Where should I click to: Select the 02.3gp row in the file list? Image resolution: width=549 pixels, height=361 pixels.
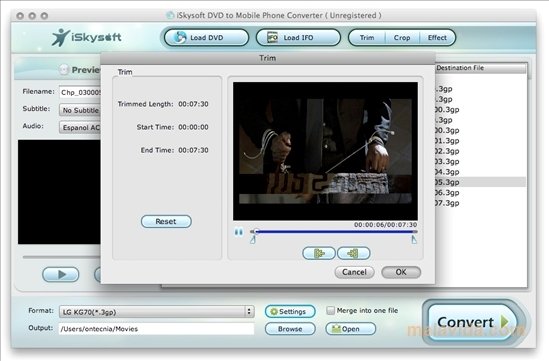(x=480, y=151)
